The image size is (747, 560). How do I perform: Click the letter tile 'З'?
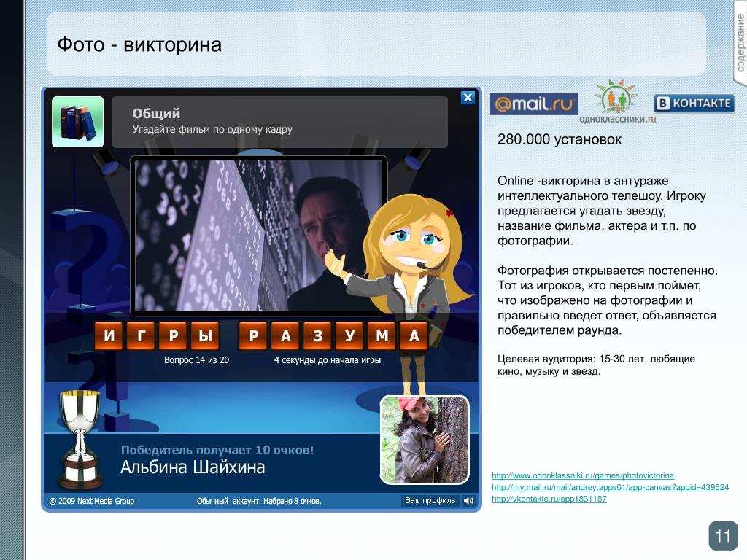[x=318, y=335]
